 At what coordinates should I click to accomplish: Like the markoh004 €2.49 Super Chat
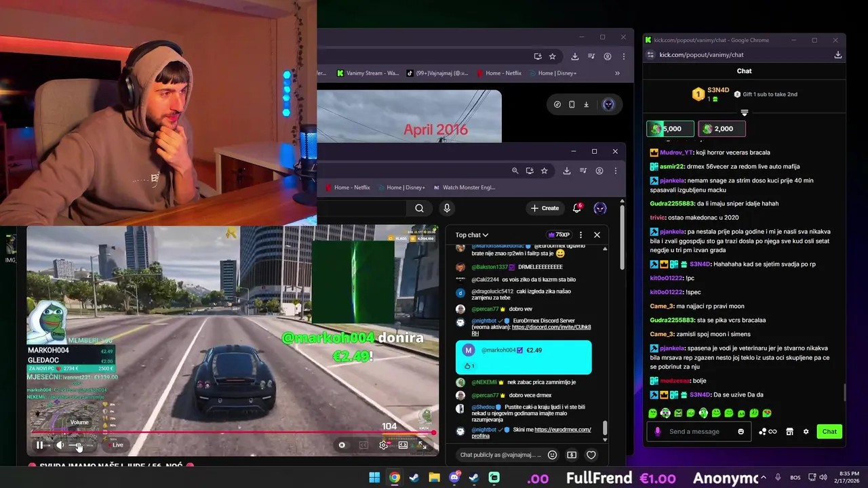469,366
